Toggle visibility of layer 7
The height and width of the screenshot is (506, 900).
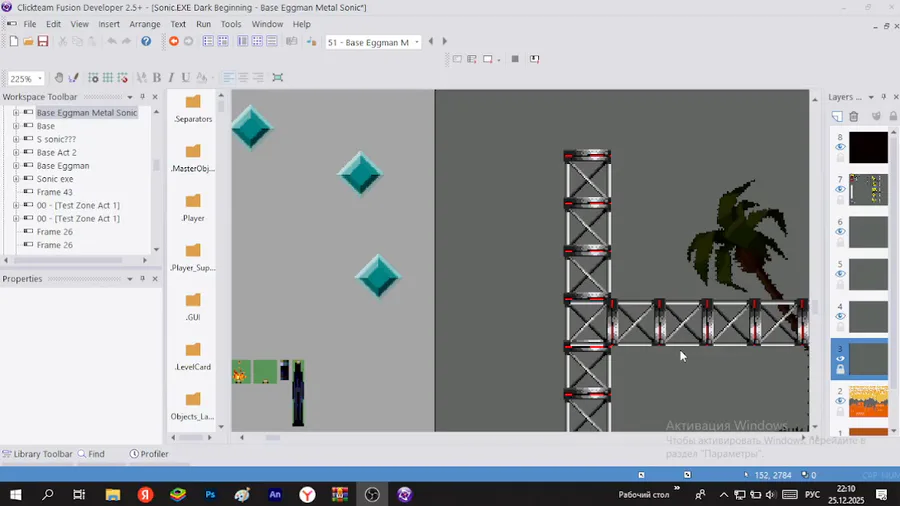pyautogui.click(x=840, y=189)
